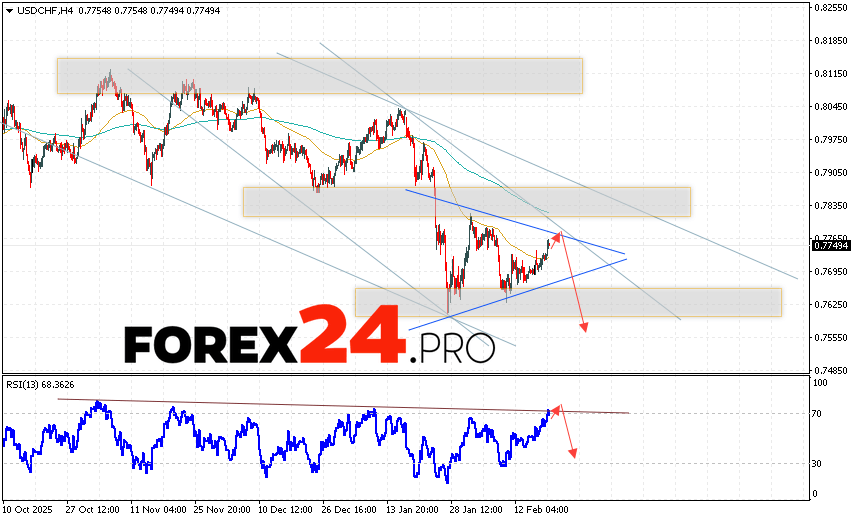
Task: Click the 12 Feb 04:00 date label
Action: point(540,508)
